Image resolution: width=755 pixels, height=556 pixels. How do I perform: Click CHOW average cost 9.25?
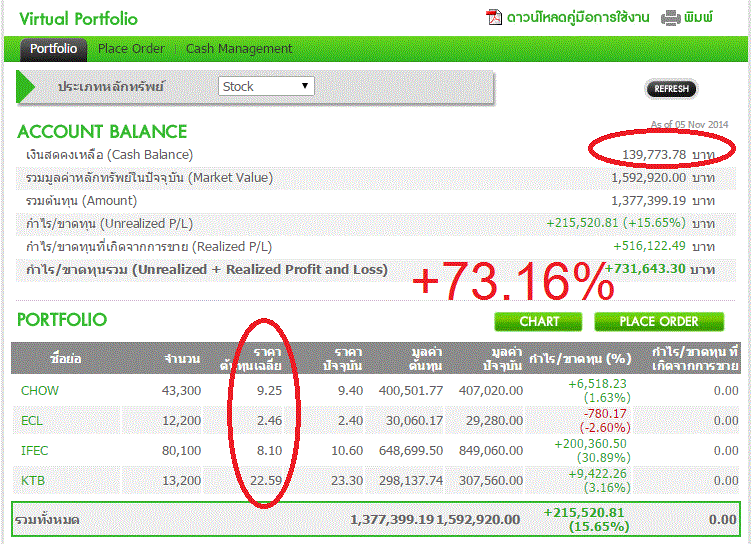269,390
